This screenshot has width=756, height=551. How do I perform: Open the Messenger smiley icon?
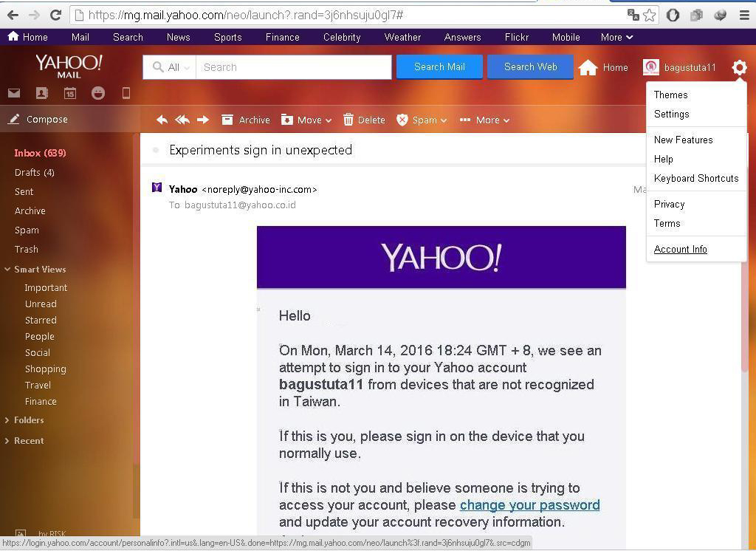click(98, 92)
